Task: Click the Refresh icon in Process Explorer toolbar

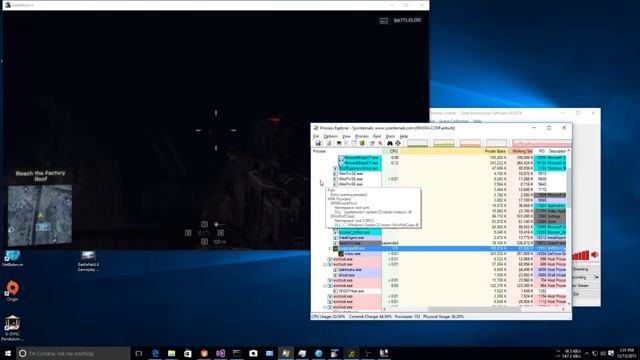Action: 329,143
